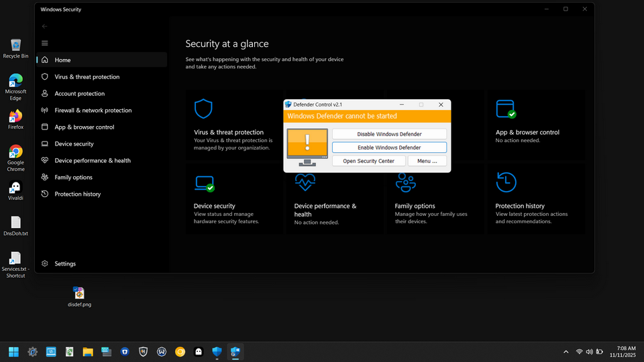
Task: Select disdef.png file on desktop
Action: pyautogui.click(x=79, y=297)
